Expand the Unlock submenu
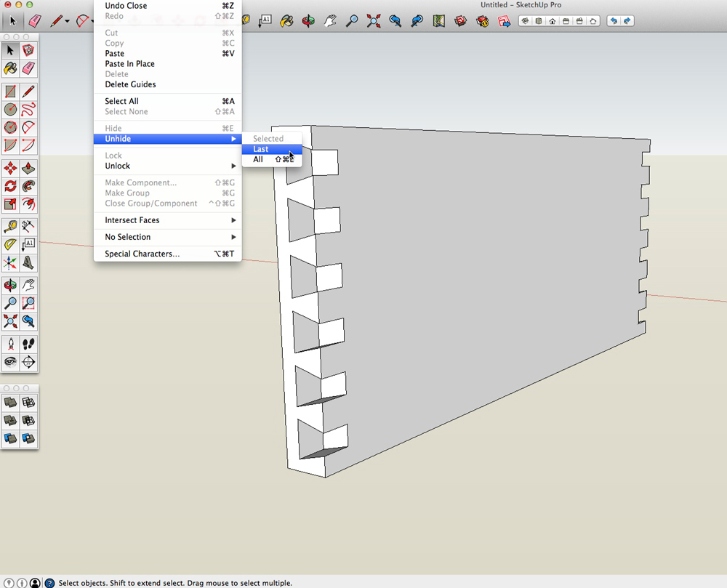 pyautogui.click(x=167, y=166)
